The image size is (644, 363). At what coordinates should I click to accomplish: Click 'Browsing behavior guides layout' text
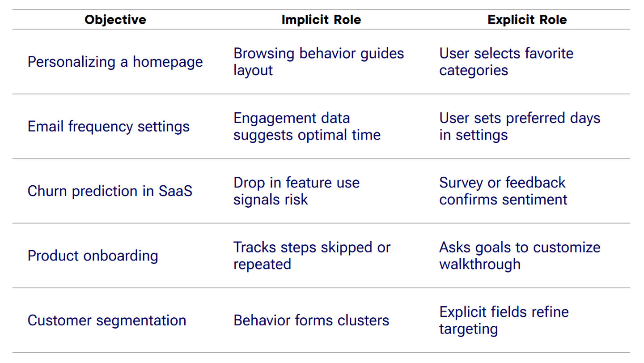pos(318,62)
